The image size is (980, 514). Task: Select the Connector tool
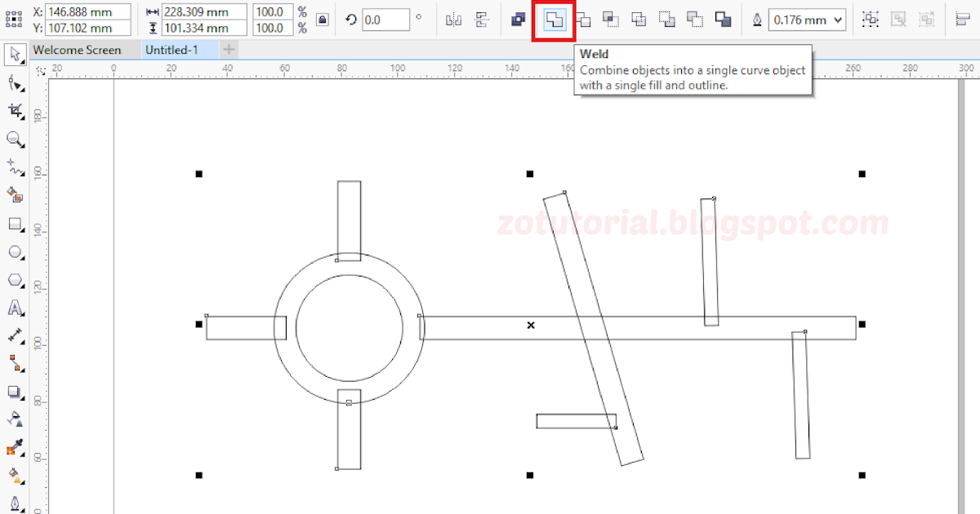tap(15, 363)
